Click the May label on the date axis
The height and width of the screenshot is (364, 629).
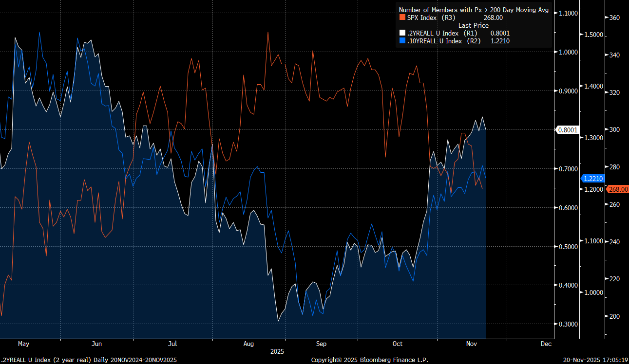click(x=23, y=344)
